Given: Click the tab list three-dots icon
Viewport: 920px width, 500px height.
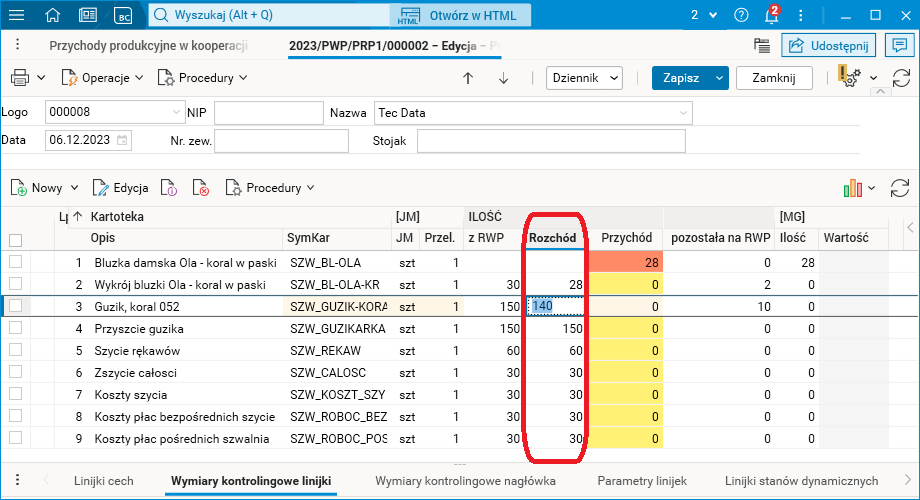Looking at the screenshot, I should pyautogui.click(x=18, y=45).
